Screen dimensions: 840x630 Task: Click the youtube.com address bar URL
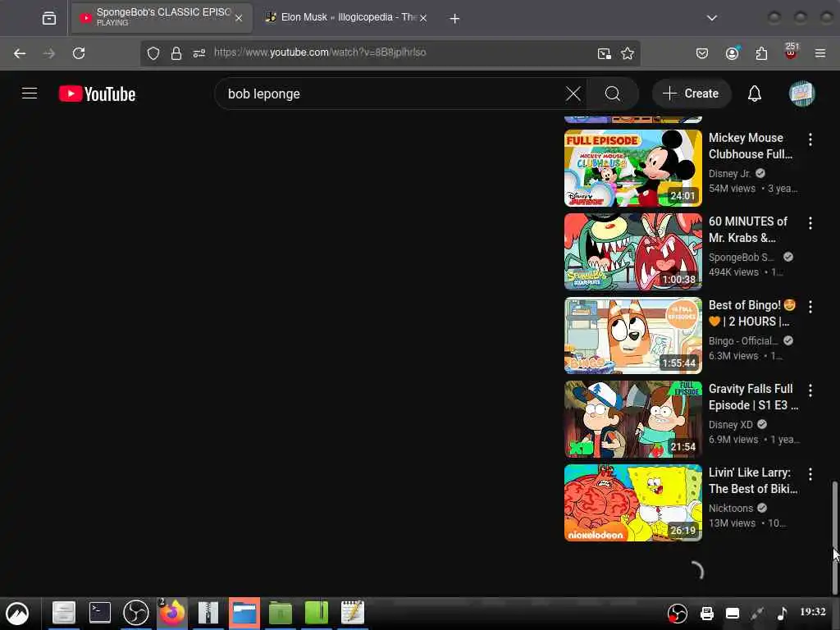(320, 52)
